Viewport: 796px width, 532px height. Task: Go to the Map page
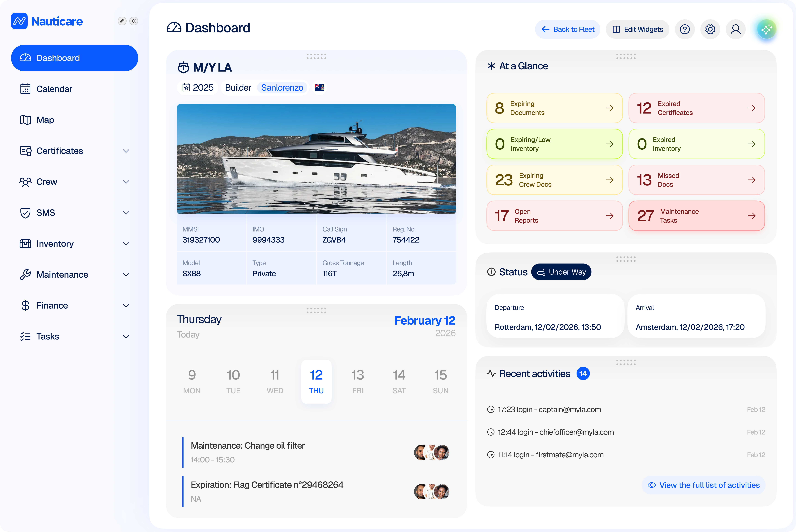point(45,120)
